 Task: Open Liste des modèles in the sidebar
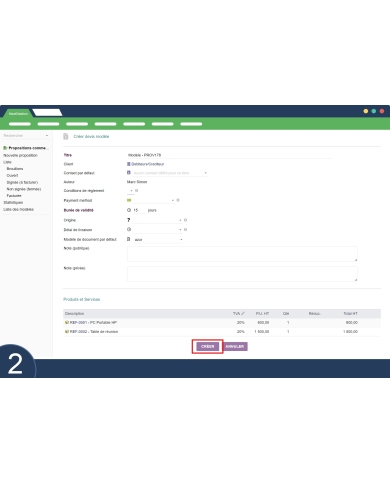[19, 209]
